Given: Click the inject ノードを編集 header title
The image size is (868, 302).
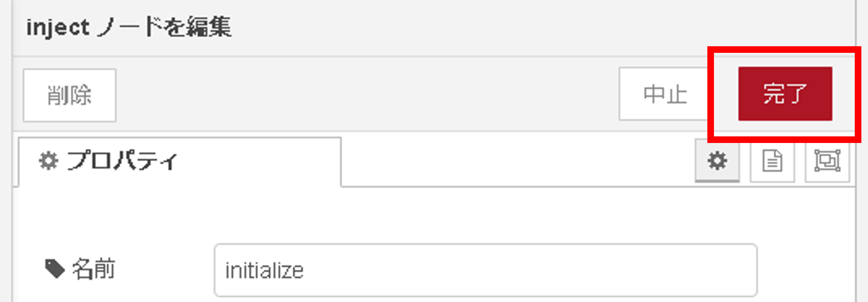Looking at the screenshot, I should pyautogui.click(x=129, y=27).
